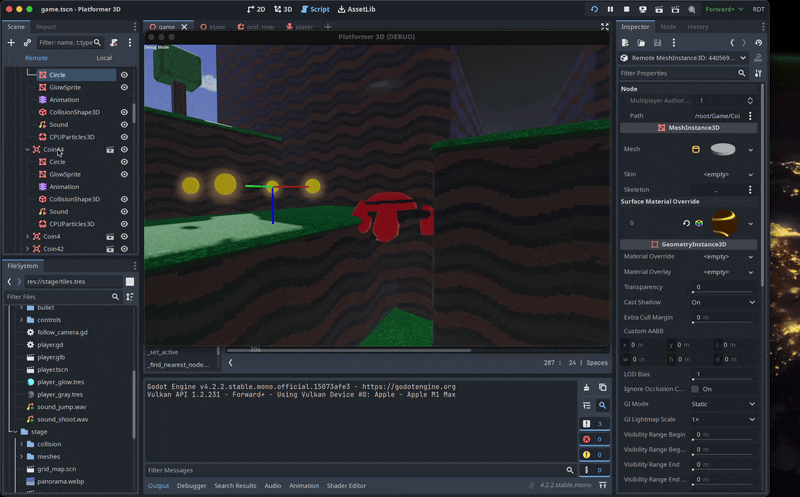Open the Debugger bottom panel
The height and width of the screenshot is (497, 800).
[x=192, y=486]
